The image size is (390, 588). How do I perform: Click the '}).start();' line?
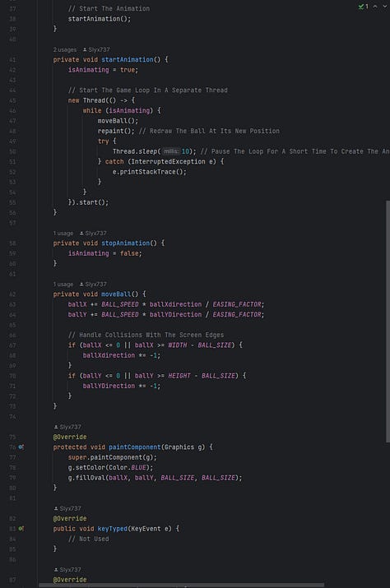(88, 202)
